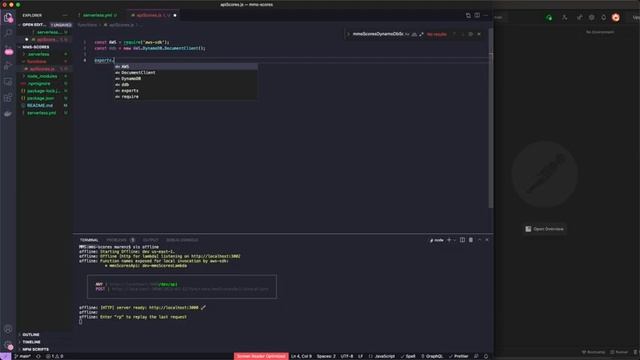
Task: Select DocumentClient in autocomplete suggestions
Action: (186, 73)
